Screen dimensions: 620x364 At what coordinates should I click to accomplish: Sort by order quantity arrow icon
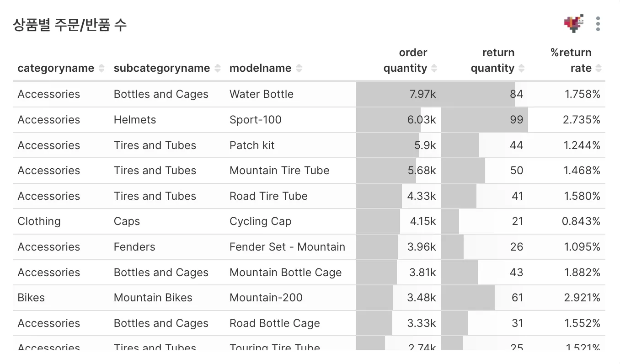(434, 69)
